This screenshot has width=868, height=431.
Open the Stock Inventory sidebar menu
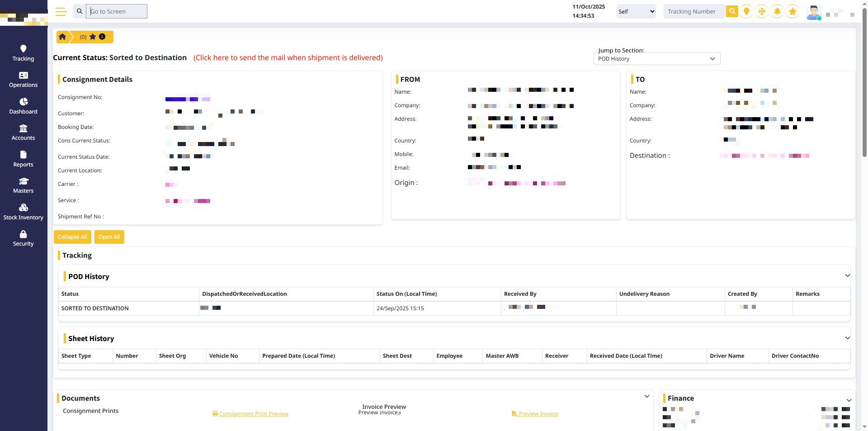pos(24,212)
